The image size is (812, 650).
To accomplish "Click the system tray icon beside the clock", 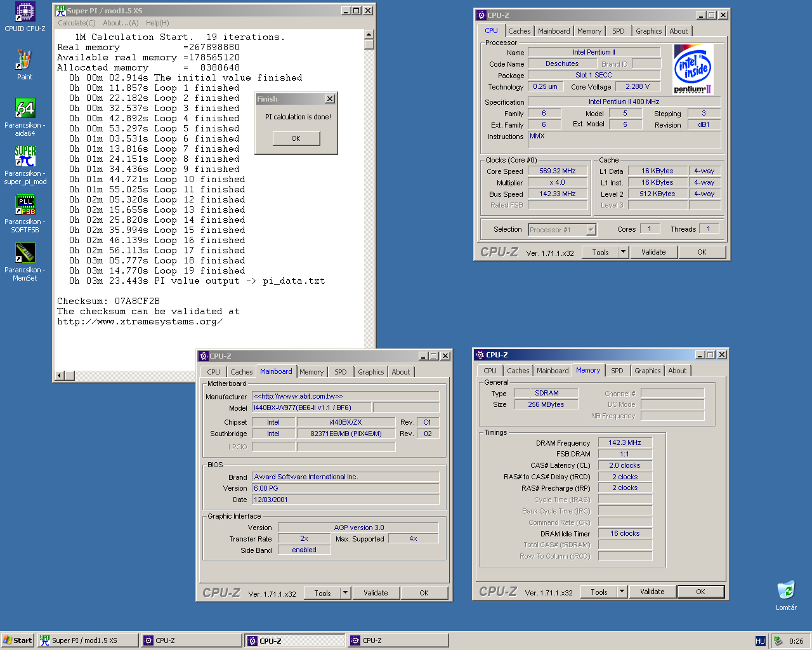I will coord(778,641).
